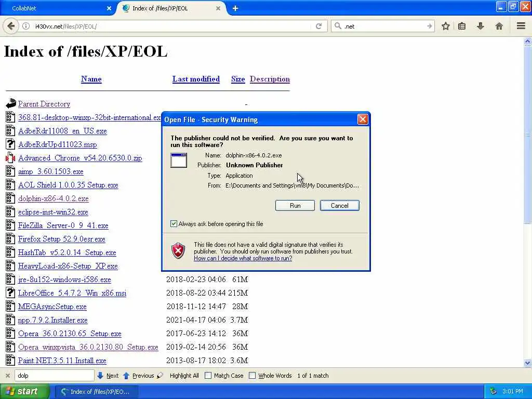Select the Index of /files/XP/EOL tab
This screenshot has width=532, height=399.
point(171,8)
